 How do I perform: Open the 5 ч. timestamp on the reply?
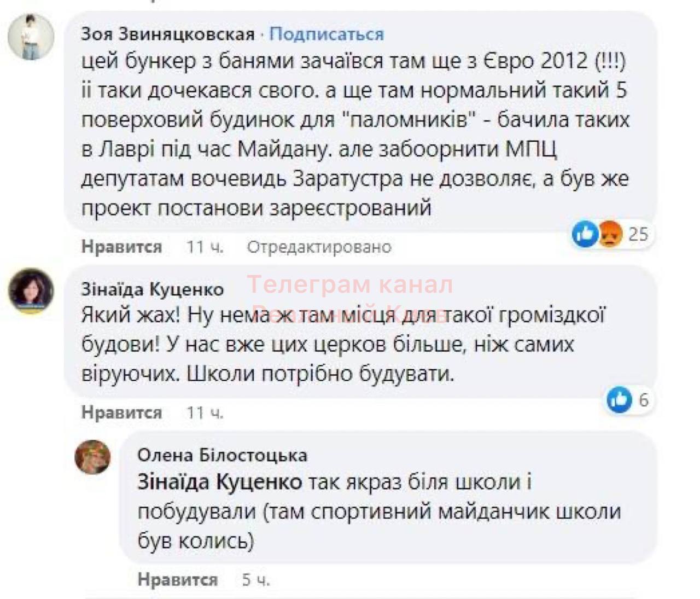(256, 579)
